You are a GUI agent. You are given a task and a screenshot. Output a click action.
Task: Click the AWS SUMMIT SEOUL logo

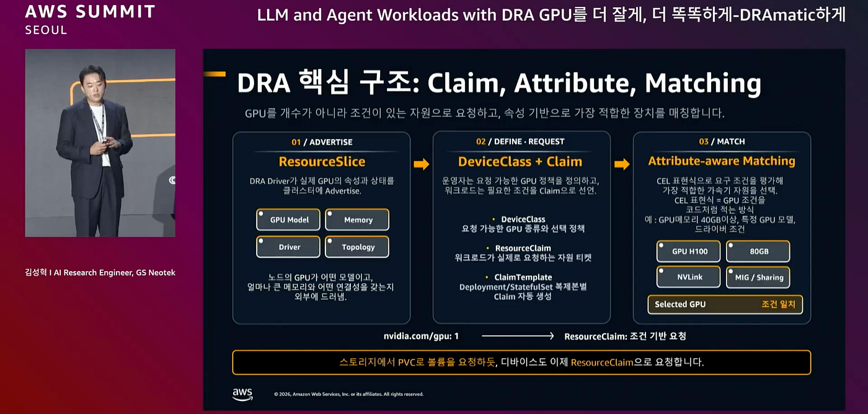90,18
